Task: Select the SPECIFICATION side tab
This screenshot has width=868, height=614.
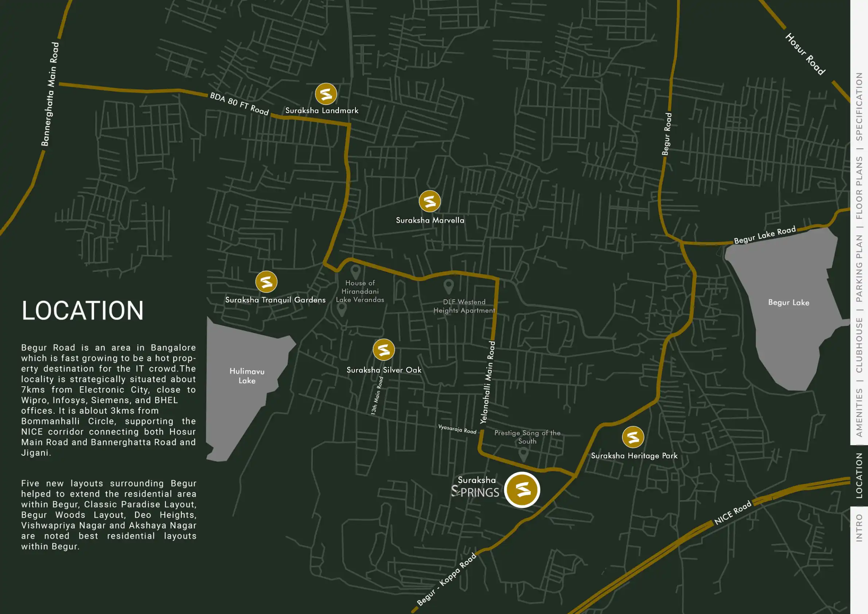Action: coord(859,106)
